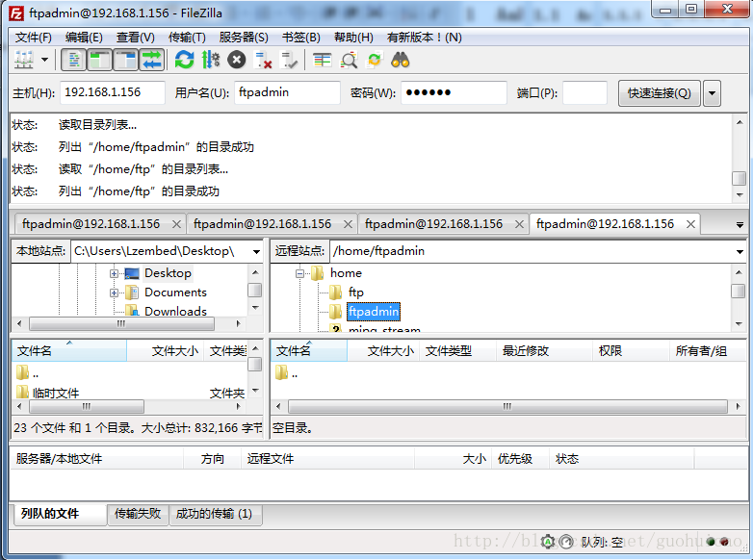Sort remote list by 文件类型 column
Image resolution: width=753 pixels, height=560 pixels.
pyautogui.click(x=457, y=351)
